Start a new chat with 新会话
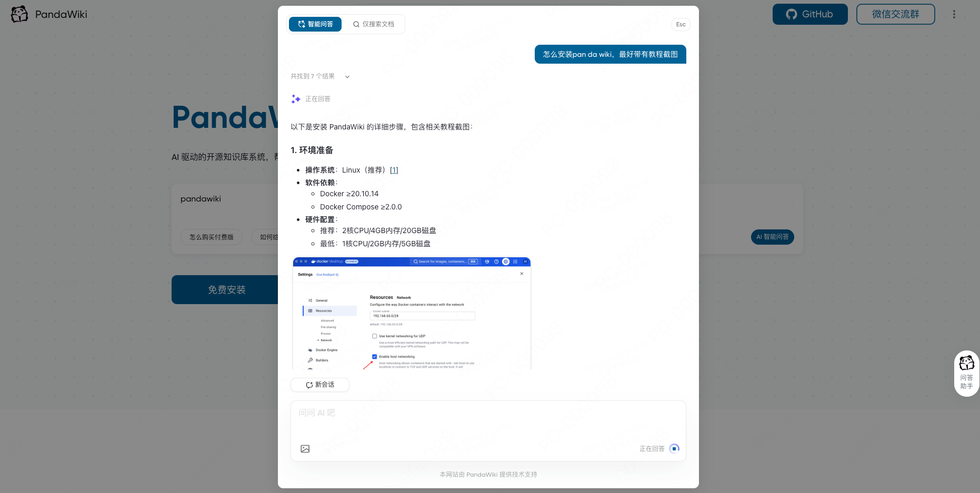980x493 pixels. (320, 385)
